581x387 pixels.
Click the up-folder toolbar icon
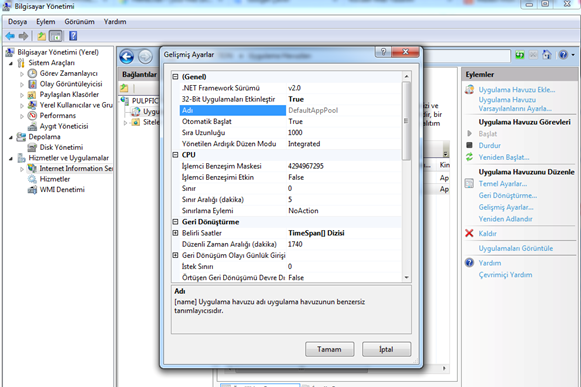[x=42, y=36]
